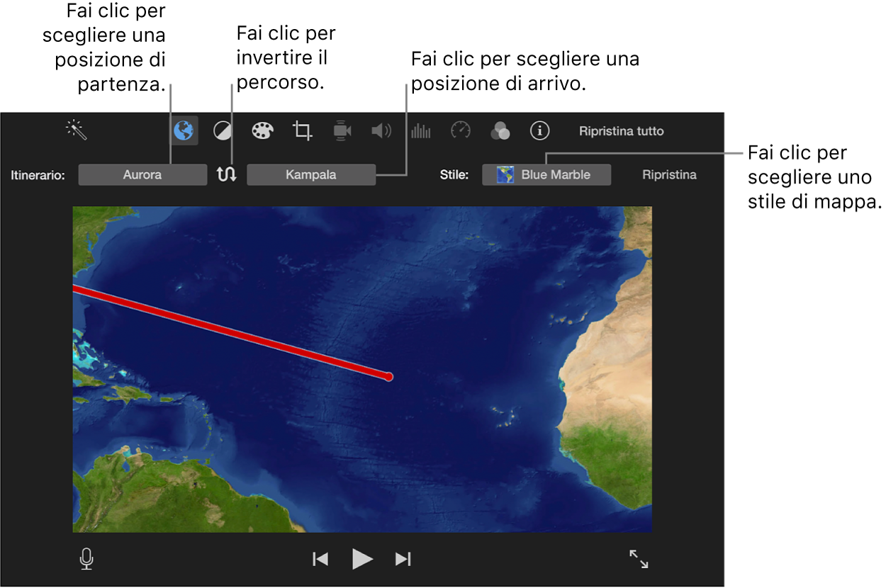The image size is (886, 588).
Task: Select the globe map settings icon
Action: click(184, 130)
